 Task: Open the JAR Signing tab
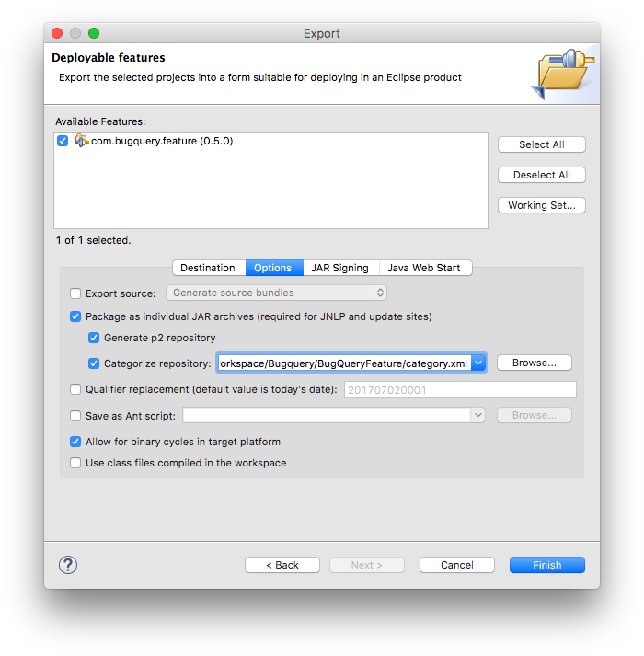point(340,268)
